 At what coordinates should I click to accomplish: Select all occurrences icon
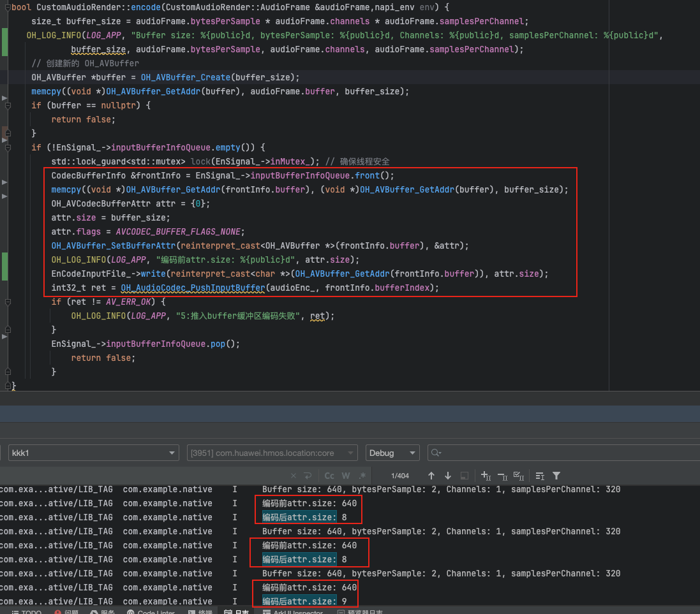519,476
